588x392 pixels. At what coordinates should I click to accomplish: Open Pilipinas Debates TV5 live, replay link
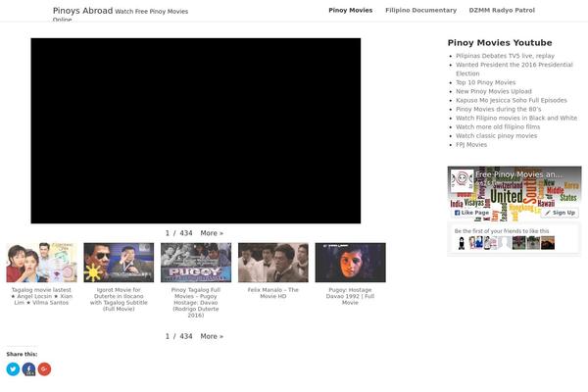point(505,56)
